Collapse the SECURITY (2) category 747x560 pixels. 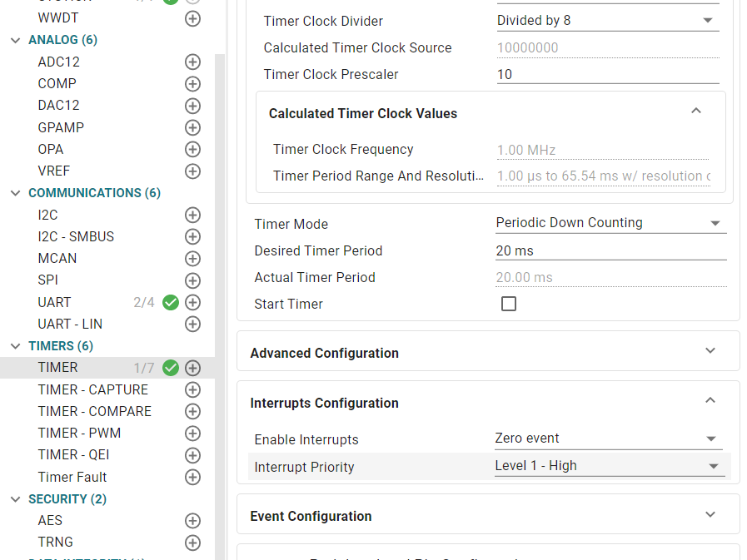pyautogui.click(x=16, y=499)
